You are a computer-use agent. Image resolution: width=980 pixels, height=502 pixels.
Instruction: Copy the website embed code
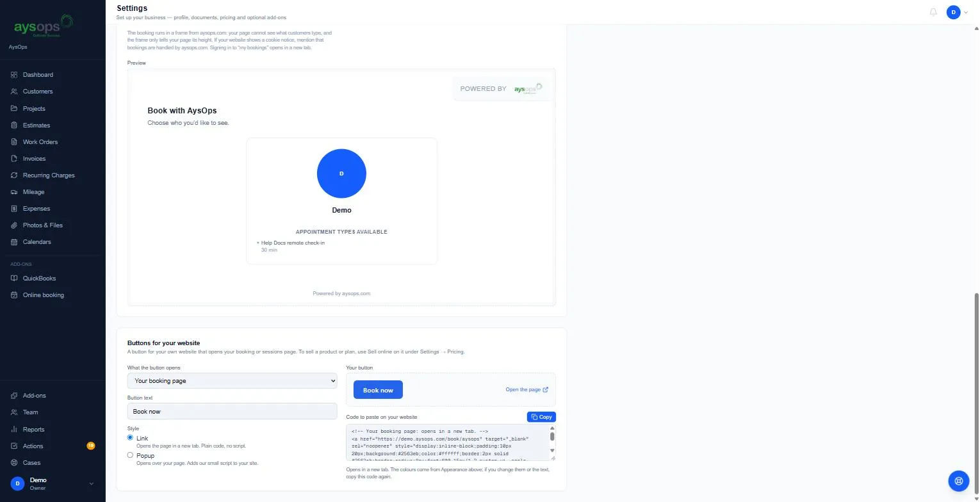pyautogui.click(x=541, y=417)
